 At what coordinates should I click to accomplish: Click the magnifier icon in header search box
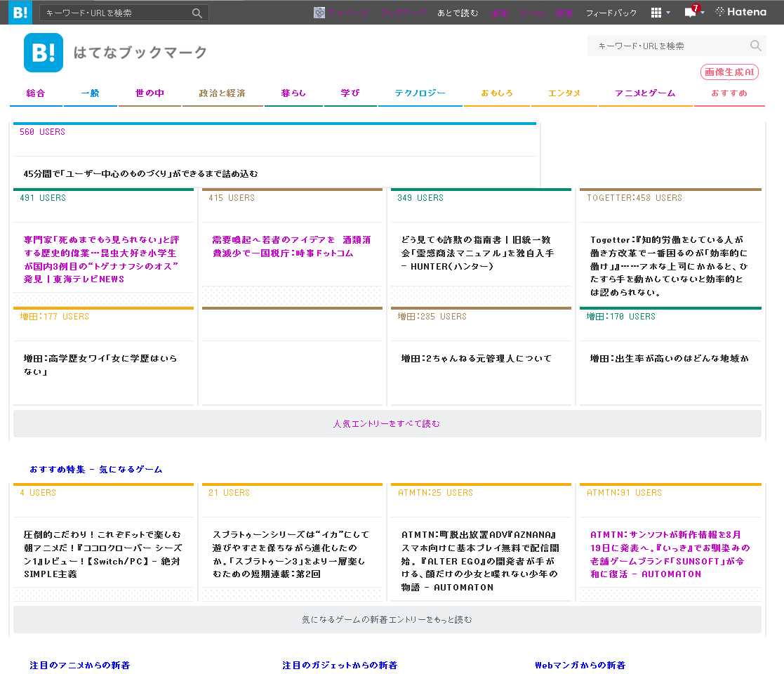[755, 46]
